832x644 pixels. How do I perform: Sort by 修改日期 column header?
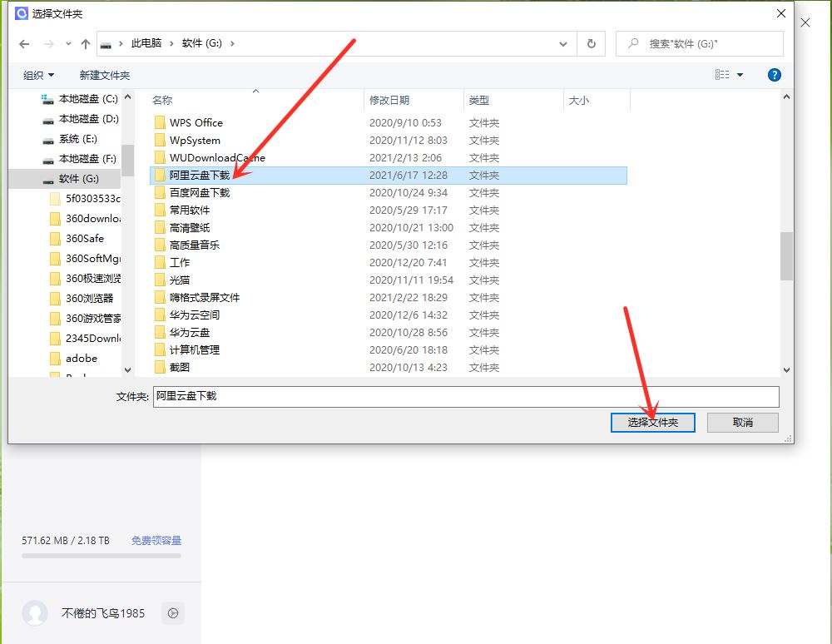(389, 100)
